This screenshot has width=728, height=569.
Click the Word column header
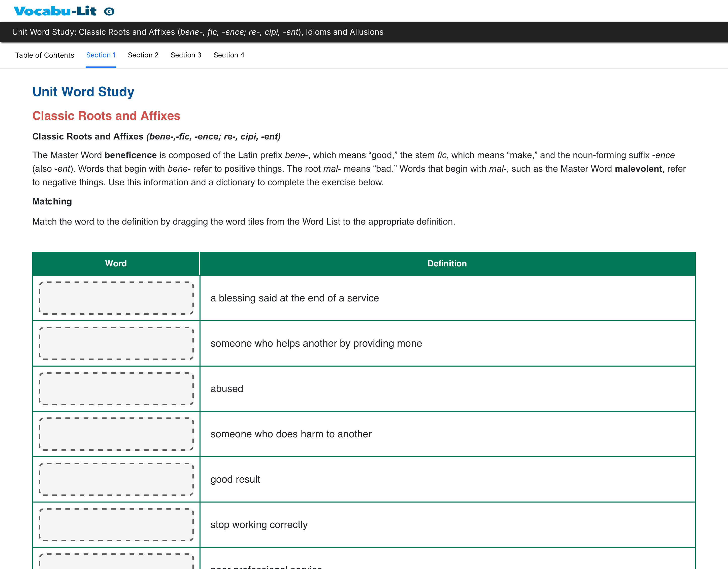pos(116,264)
